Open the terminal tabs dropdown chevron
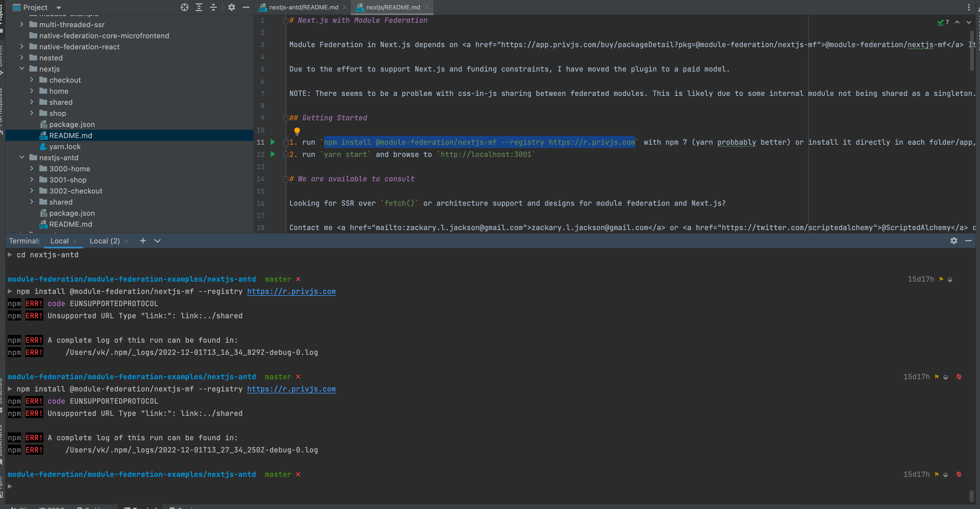 click(x=157, y=241)
